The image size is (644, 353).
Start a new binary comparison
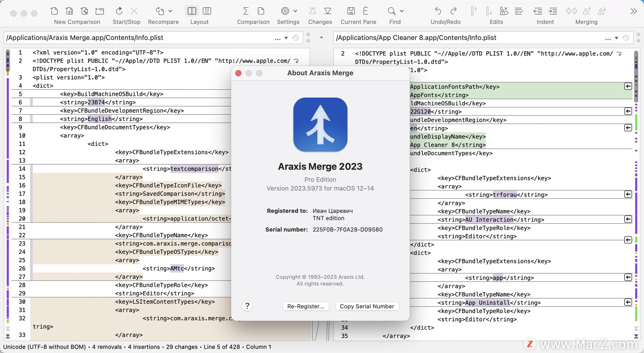(x=69, y=11)
